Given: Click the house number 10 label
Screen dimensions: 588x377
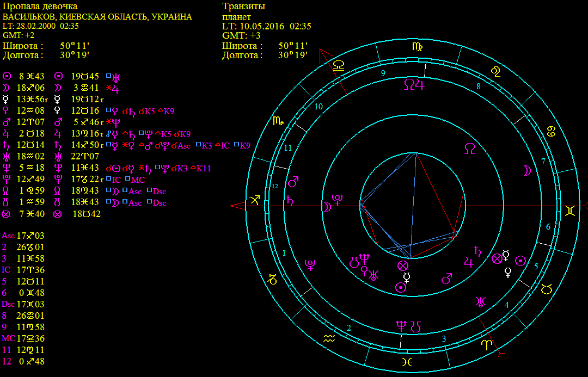Looking at the screenshot, I should [x=319, y=106].
